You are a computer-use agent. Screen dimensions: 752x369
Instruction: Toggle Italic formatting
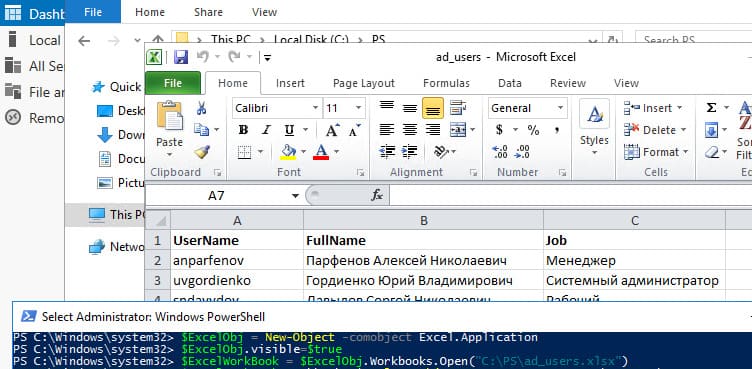[x=266, y=130]
